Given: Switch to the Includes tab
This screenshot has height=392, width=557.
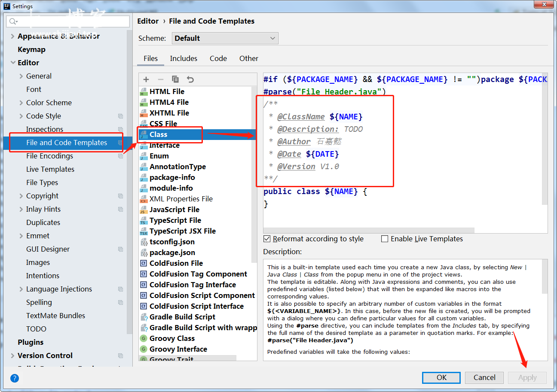Looking at the screenshot, I should pos(184,58).
